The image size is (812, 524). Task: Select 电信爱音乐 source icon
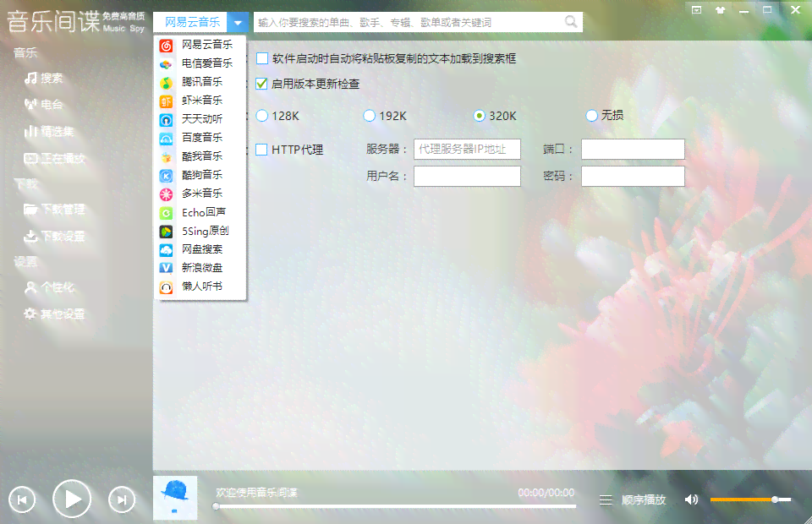166,64
